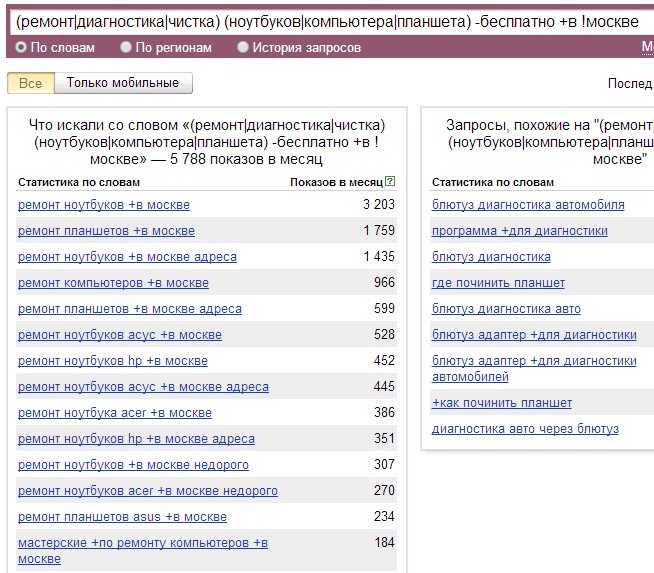Open link 'программа +для диагностики'

[x=520, y=231]
